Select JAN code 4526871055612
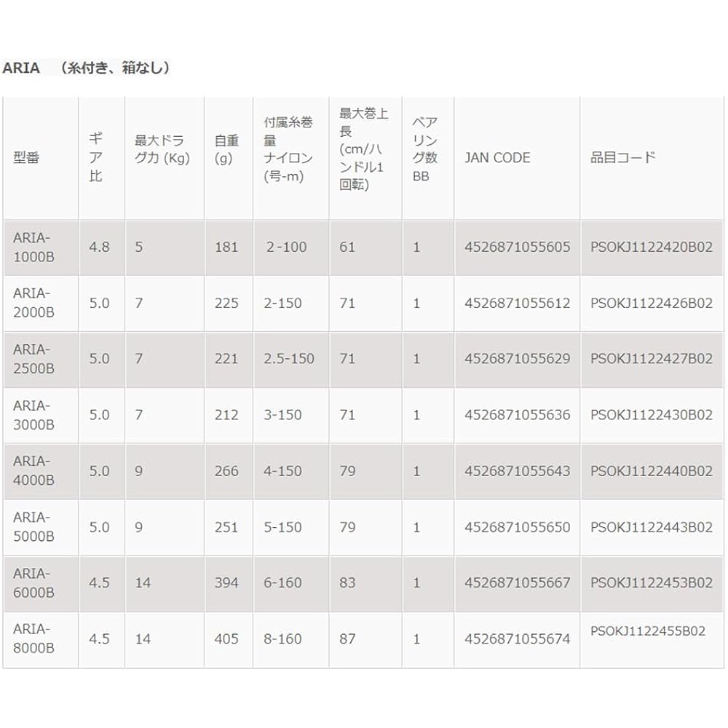Viewport: 728px width, 728px height. (x=517, y=303)
